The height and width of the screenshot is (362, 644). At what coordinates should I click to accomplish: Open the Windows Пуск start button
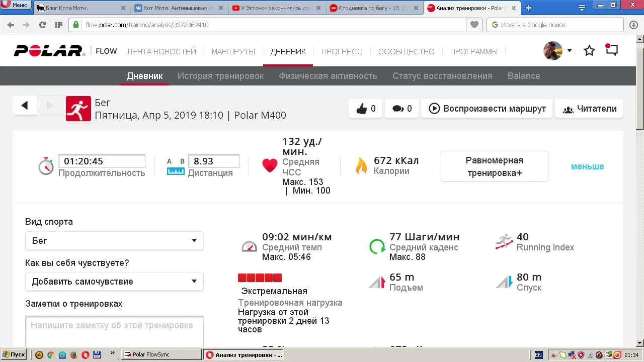coord(14,354)
